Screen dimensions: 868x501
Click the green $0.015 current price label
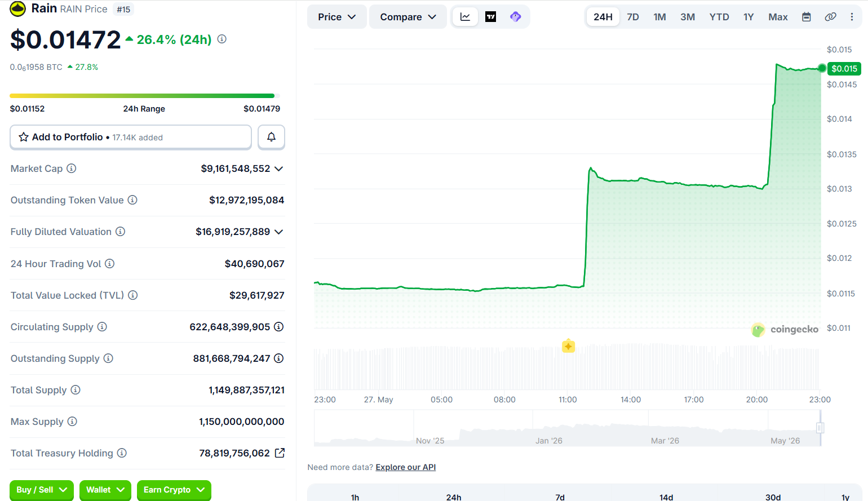(x=844, y=68)
